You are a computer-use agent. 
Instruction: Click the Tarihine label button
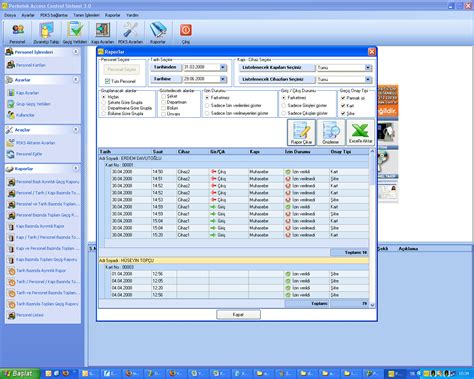(166, 79)
